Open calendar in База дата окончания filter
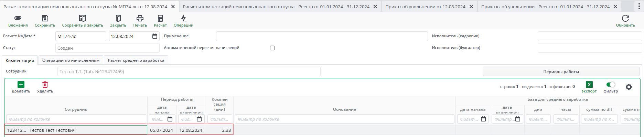Viewport: 644px width, 137px height. (518, 119)
